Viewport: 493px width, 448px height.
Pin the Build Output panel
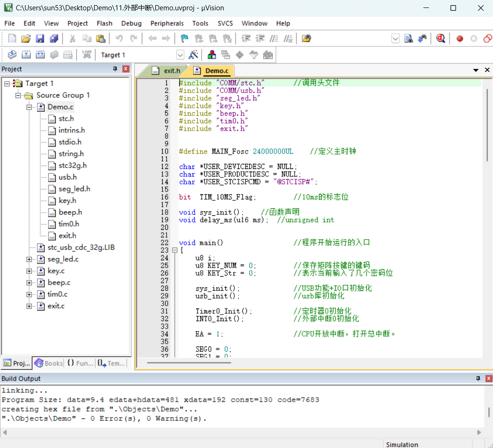click(478, 378)
